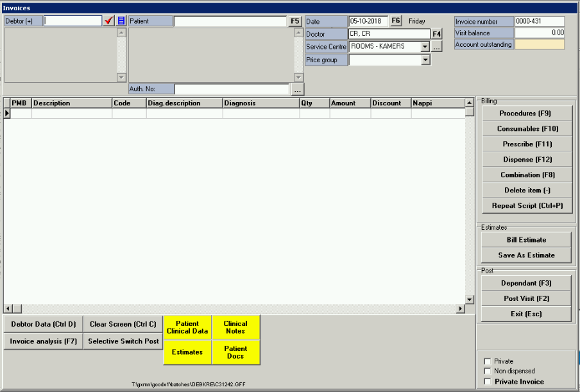
Task: Open the Clinical Notes tab
Action: 235,327
